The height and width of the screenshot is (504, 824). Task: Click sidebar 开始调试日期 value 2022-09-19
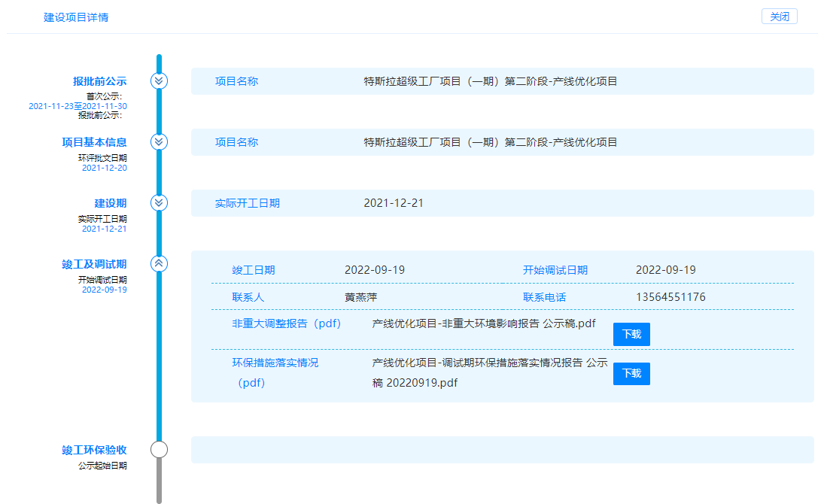tap(105, 290)
